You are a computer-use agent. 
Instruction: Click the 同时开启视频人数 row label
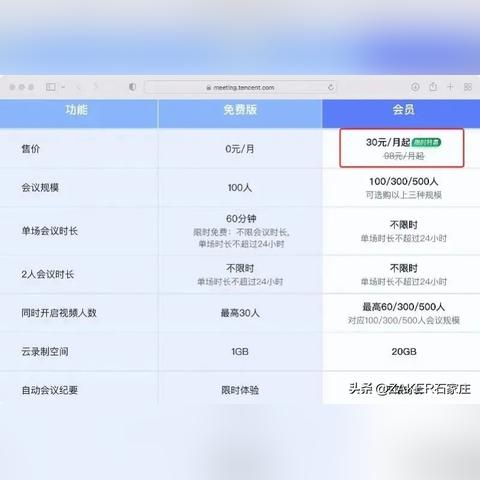59,313
